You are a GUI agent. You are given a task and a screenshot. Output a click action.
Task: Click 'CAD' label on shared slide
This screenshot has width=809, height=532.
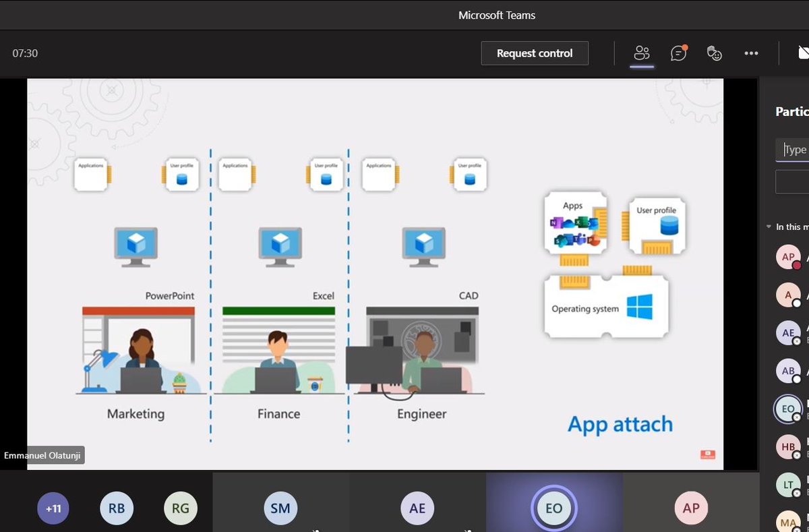point(469,295)
